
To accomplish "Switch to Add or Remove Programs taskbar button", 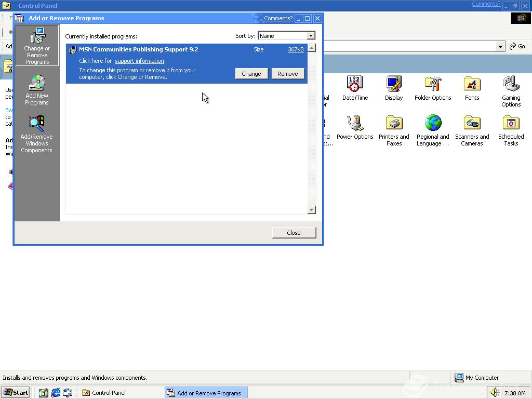I will click(x=206, y=393).
